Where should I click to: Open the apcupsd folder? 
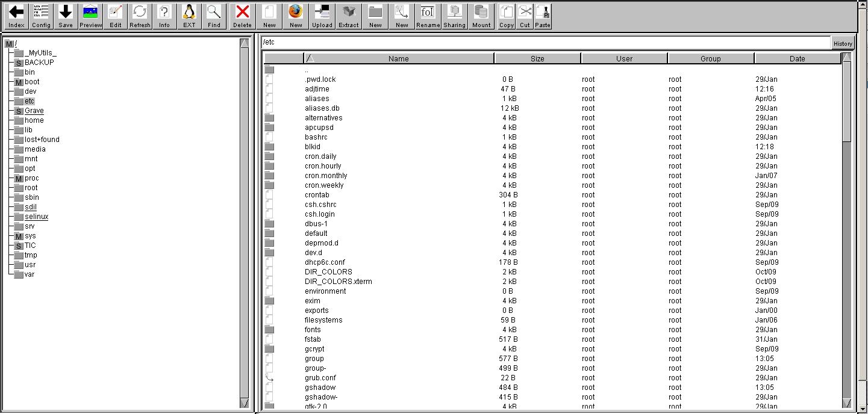coord(552,128)
